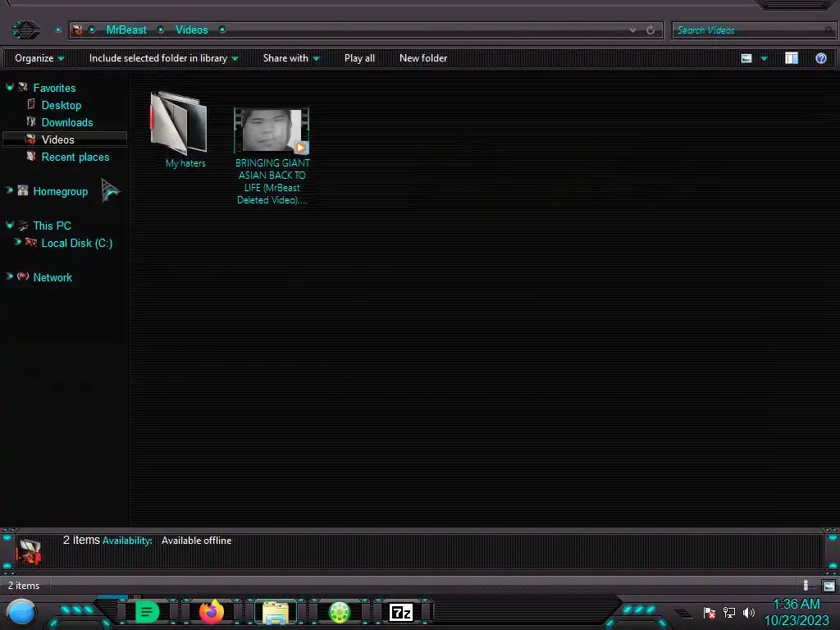The width and height of the screenshot is (840, 630).
Task: Select Recent places in Favorites
Action: tap(75, 157)
